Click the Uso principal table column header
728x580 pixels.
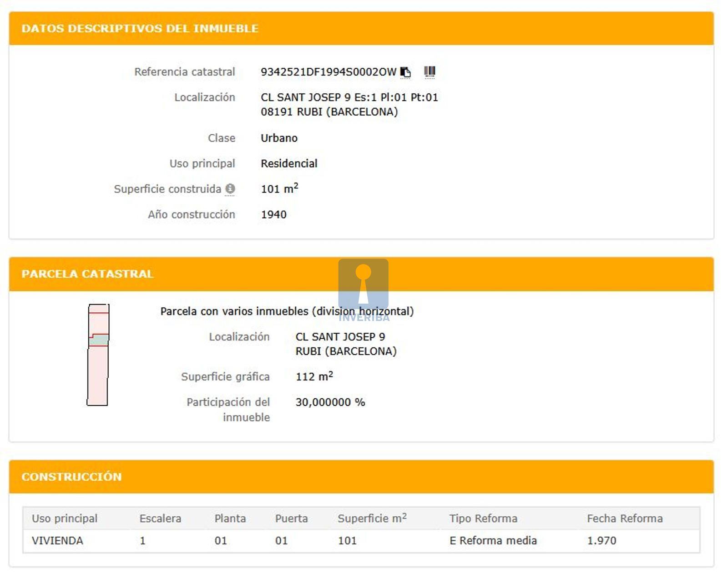(65, 519)
